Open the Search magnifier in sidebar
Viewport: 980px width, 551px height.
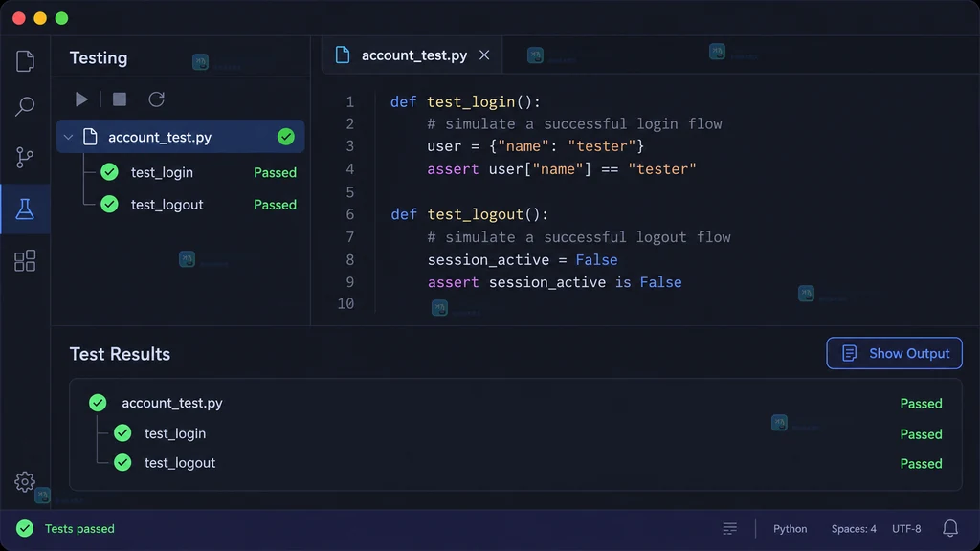25,106
